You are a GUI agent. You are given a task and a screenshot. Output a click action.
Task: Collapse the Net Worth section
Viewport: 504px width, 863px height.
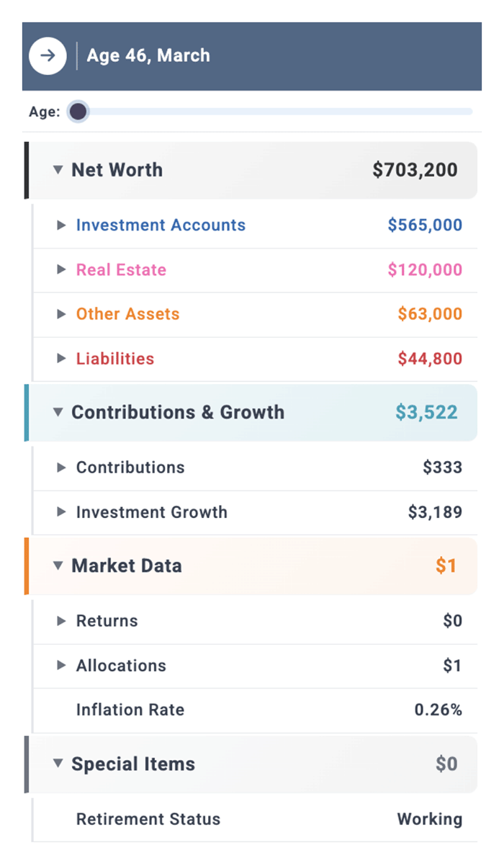(58, 170)
